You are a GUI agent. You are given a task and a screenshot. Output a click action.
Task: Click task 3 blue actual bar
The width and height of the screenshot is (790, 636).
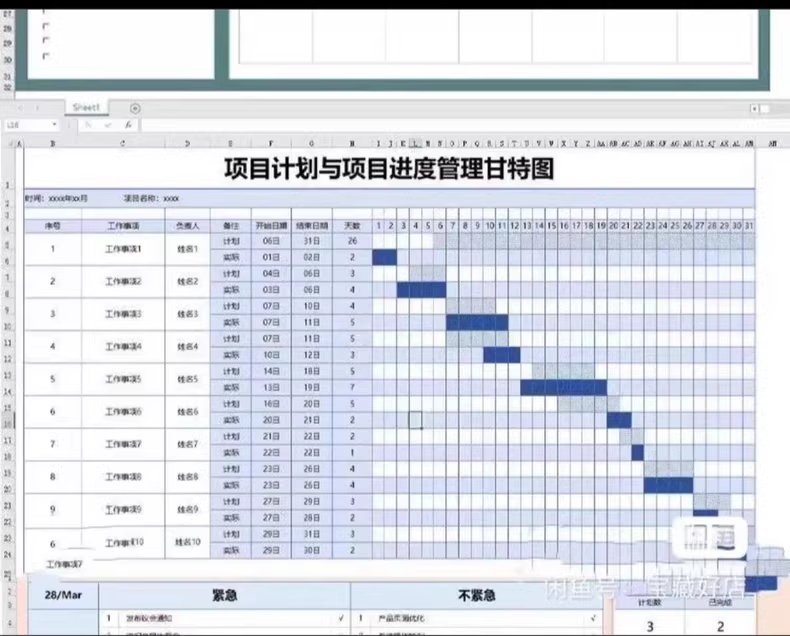tap(477, 323)
